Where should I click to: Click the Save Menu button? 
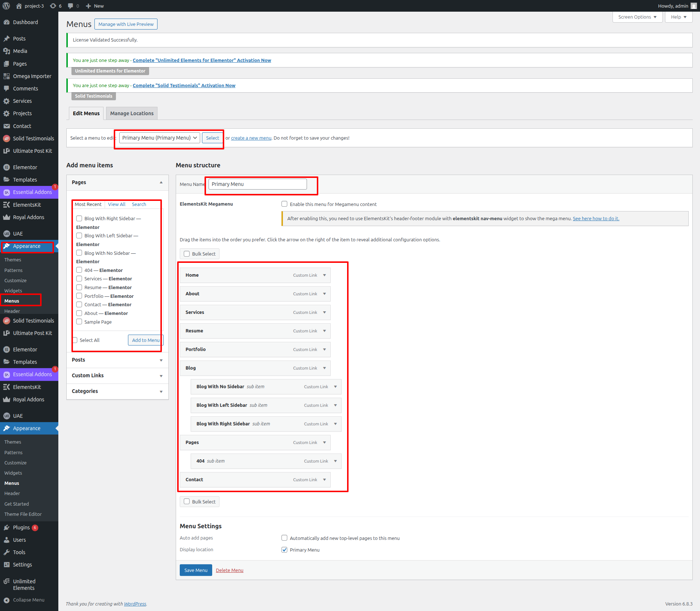(196, 570)
